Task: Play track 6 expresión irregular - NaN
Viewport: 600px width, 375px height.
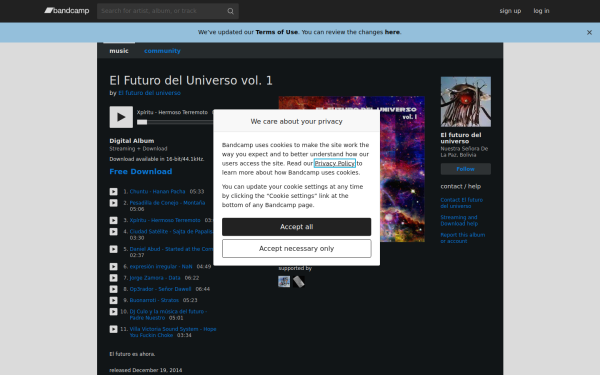Action: click(x=114, y=266)
